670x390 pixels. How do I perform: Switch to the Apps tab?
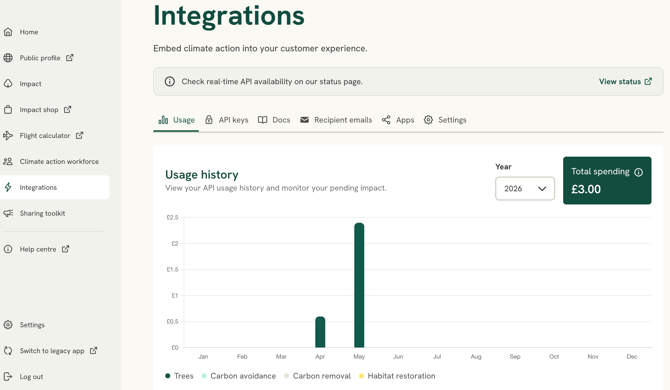(x=398, y=120)
